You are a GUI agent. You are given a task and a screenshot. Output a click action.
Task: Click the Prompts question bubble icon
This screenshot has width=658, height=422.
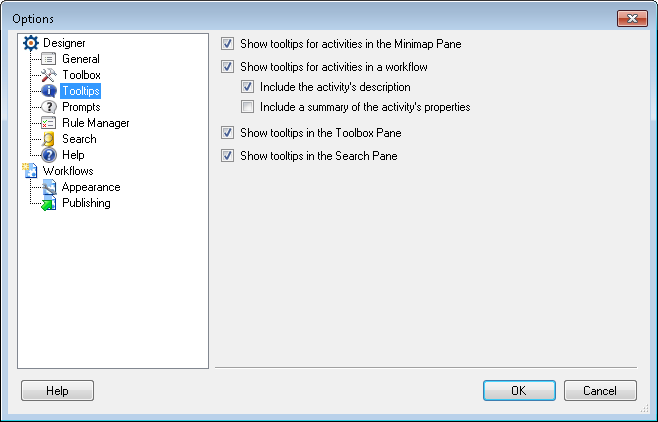(x=49, y=107)
